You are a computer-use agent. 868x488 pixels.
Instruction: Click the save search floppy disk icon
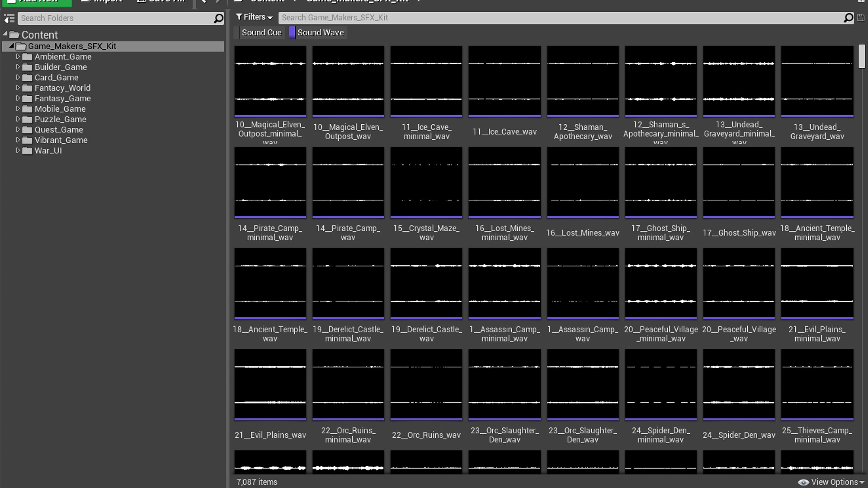click(861, 18)
